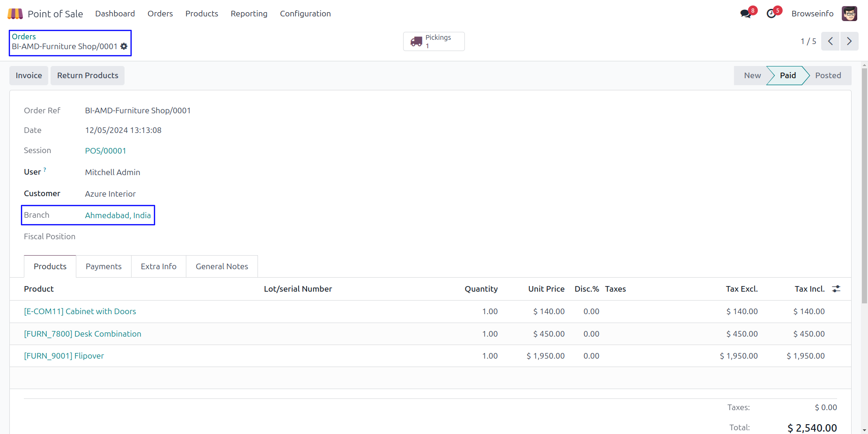Viewport: 868px width, 434px height.
Task: Open the POS/00001 session link
Action: pos(105,151)
